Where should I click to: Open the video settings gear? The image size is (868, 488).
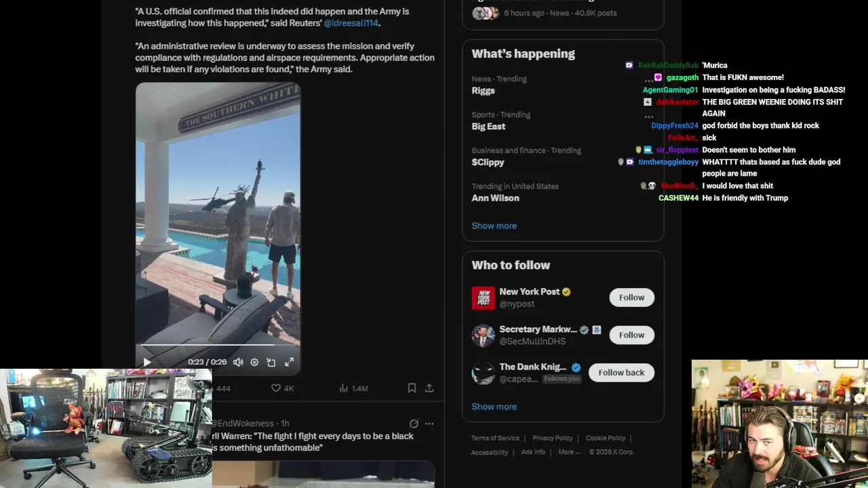click(x=254, y=363)
